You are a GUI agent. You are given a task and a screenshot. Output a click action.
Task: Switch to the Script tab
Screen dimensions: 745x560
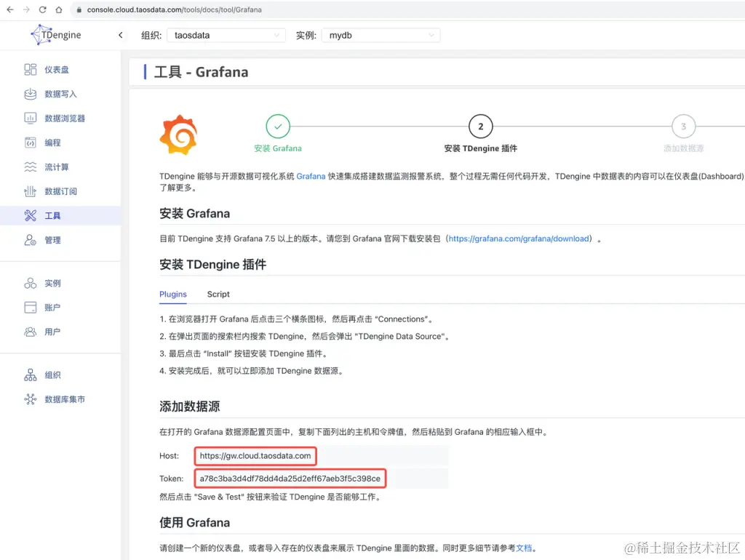[218, 294]
